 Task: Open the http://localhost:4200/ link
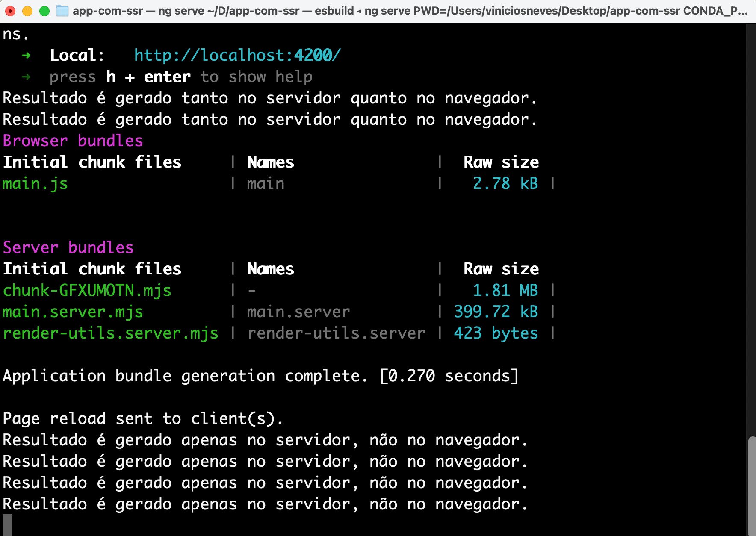click(237, 55)
